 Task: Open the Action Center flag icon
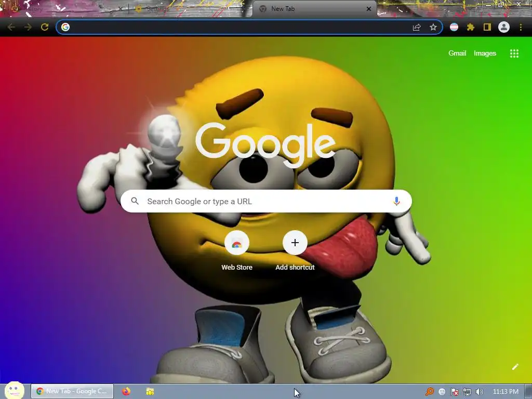pos(454,392)
